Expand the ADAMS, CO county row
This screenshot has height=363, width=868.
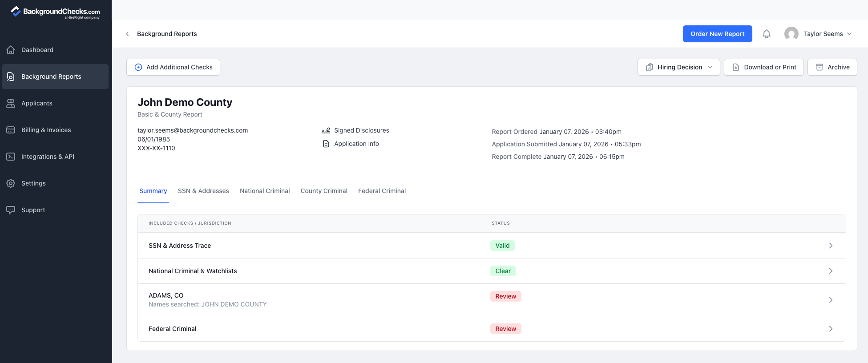click(830, 300)
